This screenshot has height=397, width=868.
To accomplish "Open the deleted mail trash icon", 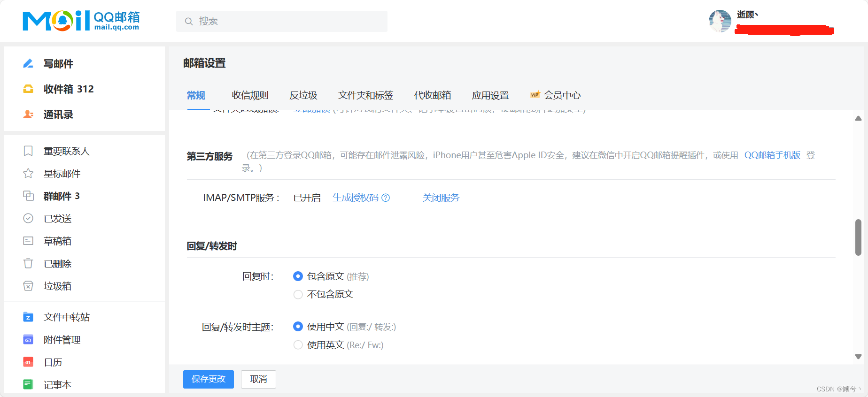I will (28, 263).
